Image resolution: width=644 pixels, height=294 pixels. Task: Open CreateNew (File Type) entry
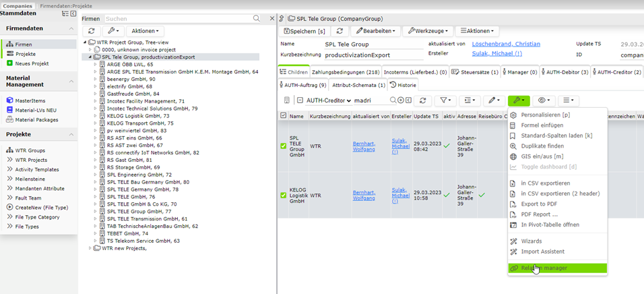tap(42, 207)
